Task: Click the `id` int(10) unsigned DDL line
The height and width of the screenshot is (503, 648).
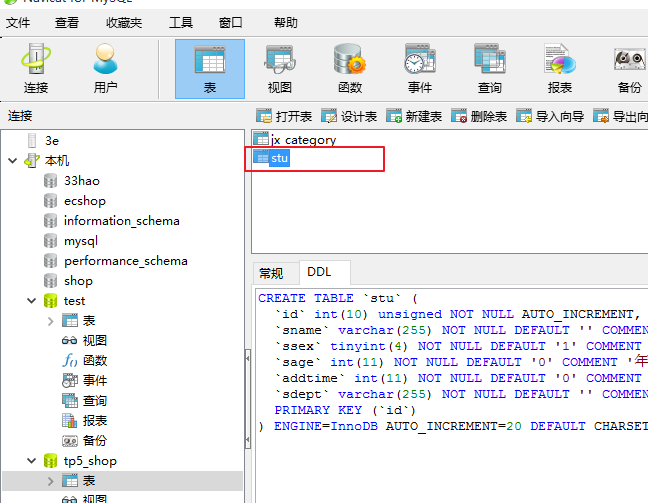Action: [458, 314]
